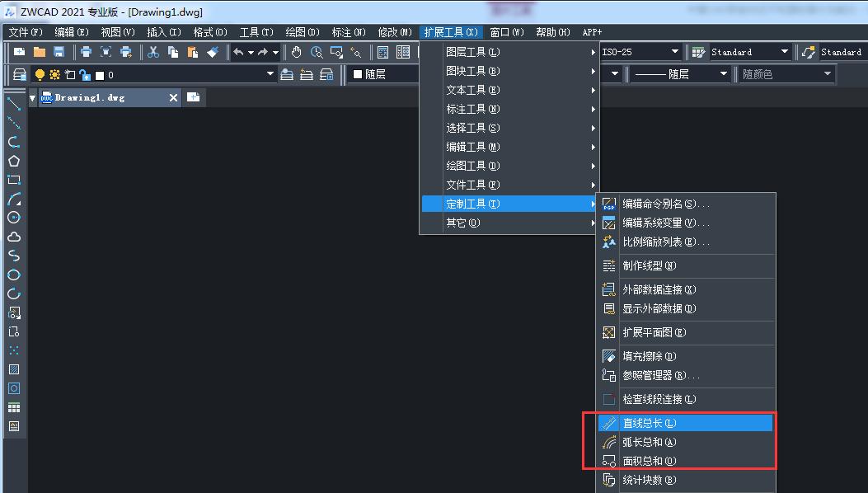Select the Open file icon

(40, 51)
